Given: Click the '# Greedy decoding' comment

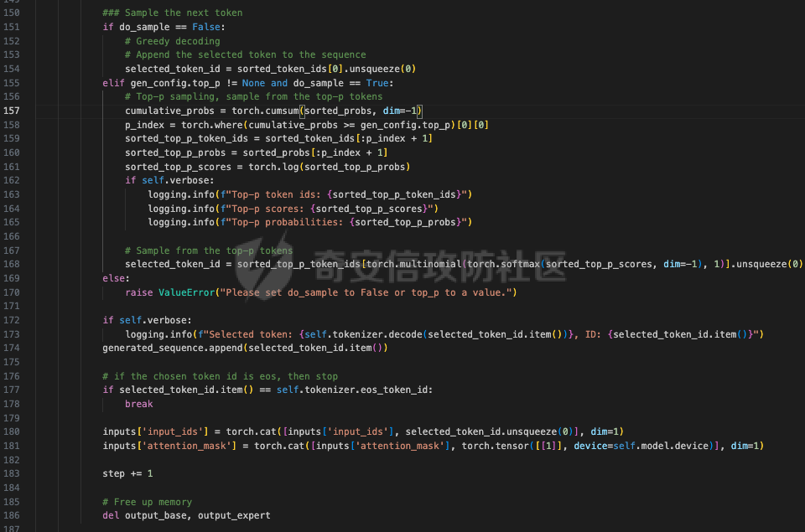Looking at the screenshot, I should click(172, 41).
